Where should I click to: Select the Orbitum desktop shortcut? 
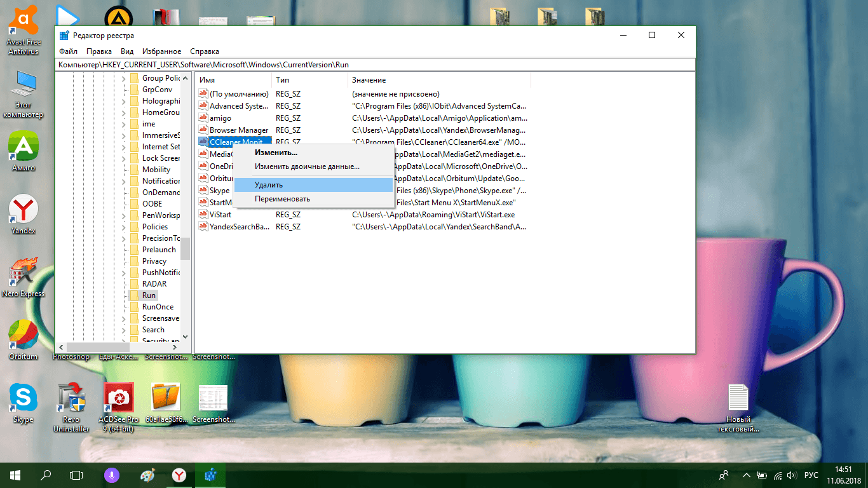point(24,340)
